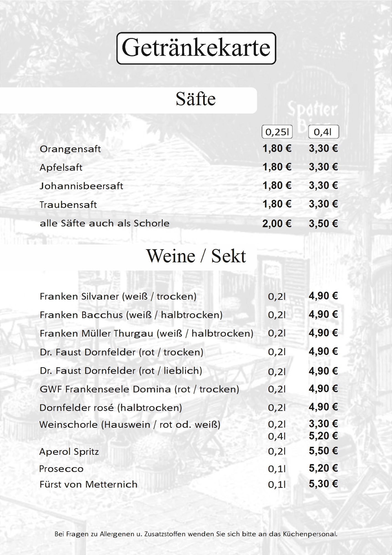
Task: Click Franken Bacchus price 4,90 €
Action: point(324,314)
